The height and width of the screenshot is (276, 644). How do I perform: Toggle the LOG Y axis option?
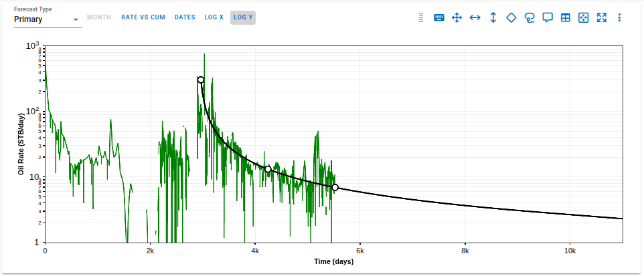click(x=242, y=17)
